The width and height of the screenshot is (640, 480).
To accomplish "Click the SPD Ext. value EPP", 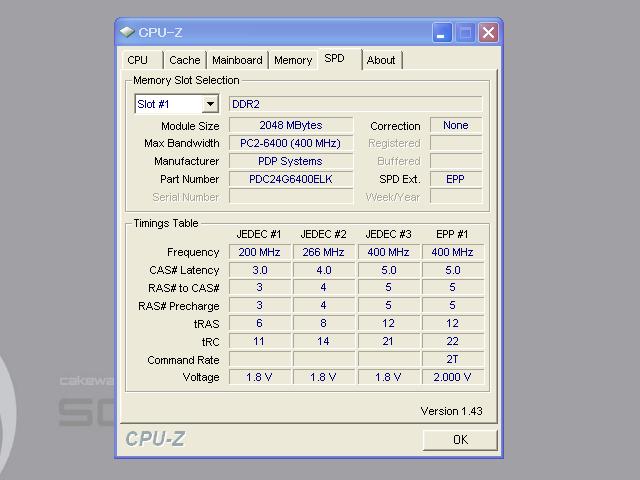I will 456,179.
